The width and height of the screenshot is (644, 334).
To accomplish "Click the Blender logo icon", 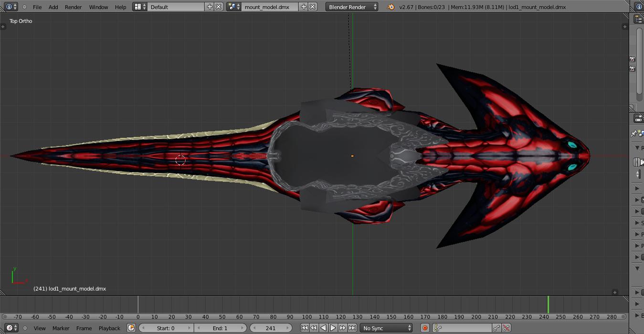I will tap(391, 7).
